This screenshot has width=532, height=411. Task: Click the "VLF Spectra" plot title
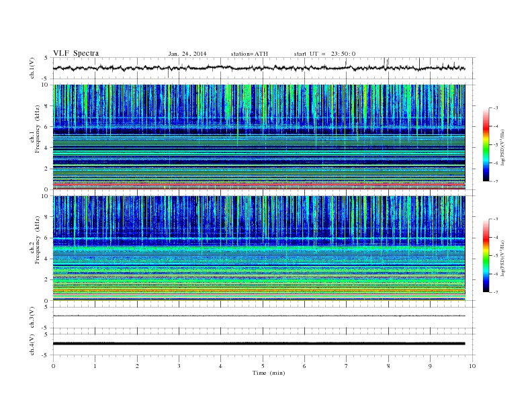click(76, 53)
